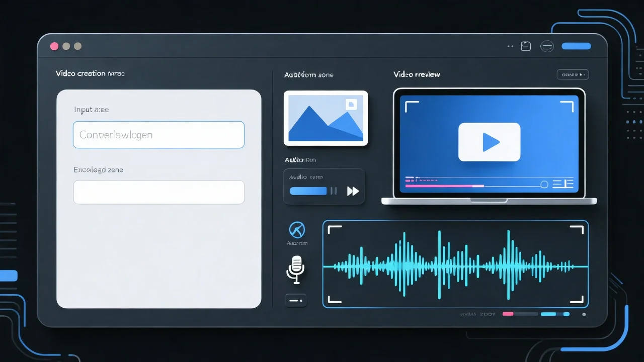This screenshot has height=362, width=644.
Task: Click the white microphone icon
Action: click(x=296, y=268)
